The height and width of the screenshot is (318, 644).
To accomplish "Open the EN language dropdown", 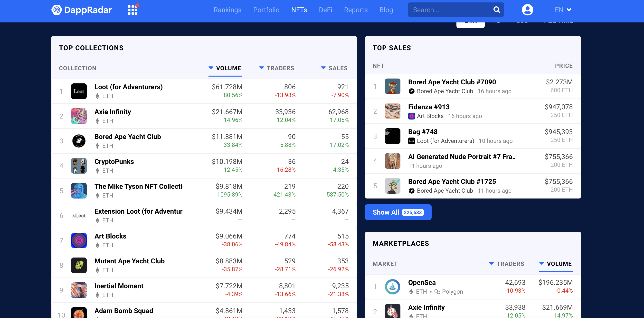I will 563,10.
